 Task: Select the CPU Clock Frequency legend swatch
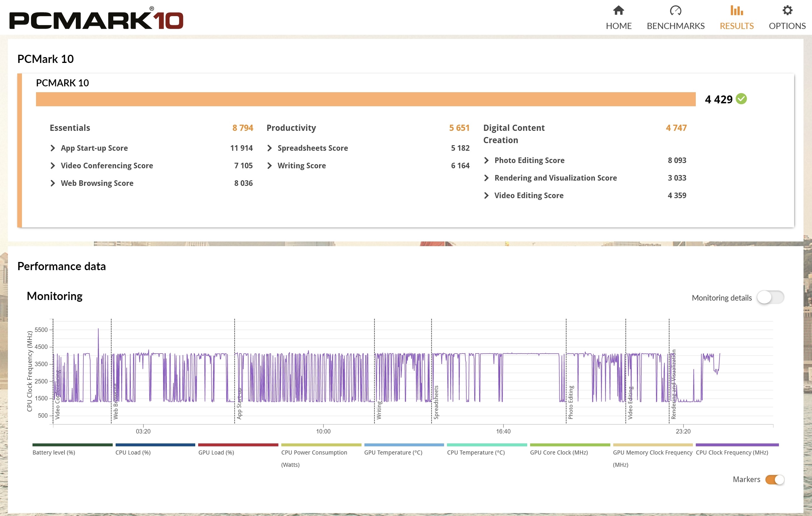(x=737, y=445)
